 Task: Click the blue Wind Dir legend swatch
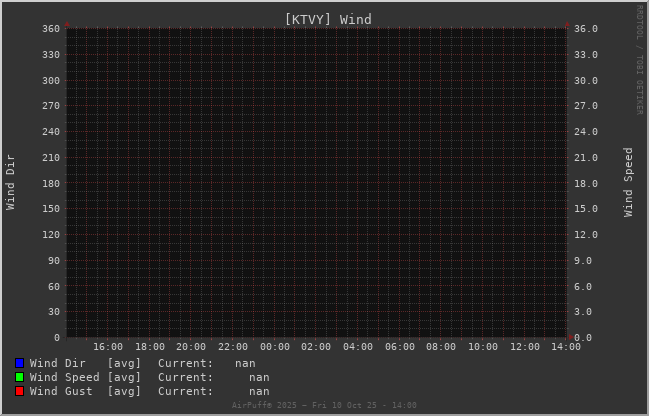tap(19, 363)
